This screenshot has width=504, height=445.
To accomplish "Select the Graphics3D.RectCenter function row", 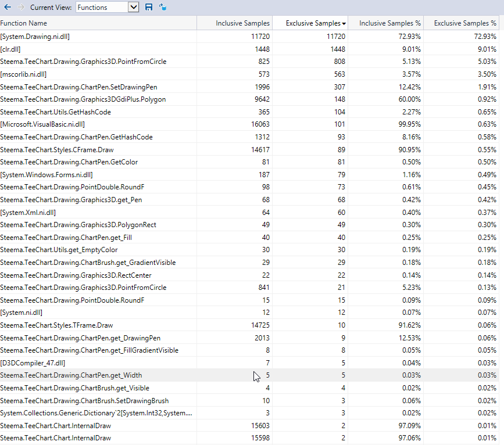I will 249,275.
